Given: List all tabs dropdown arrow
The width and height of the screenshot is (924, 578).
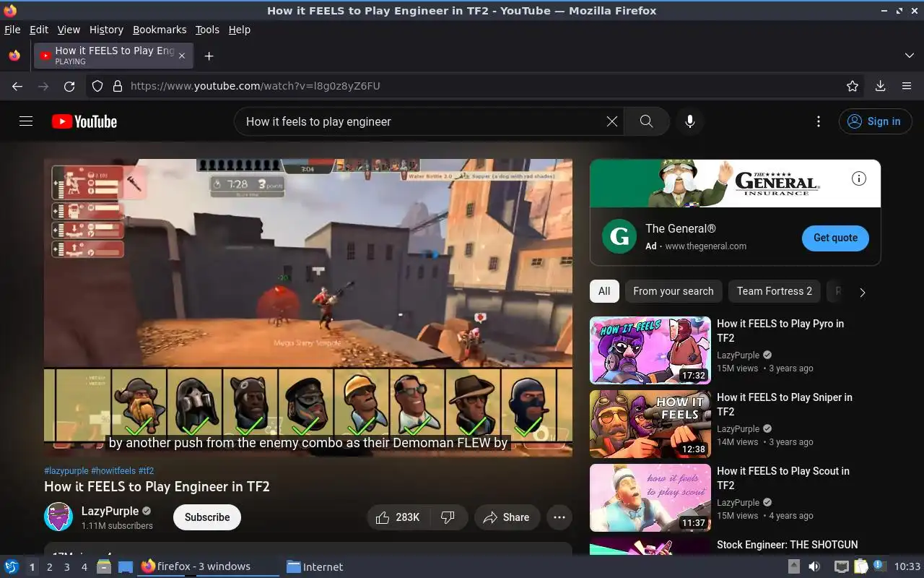Looking at the screenshot, I should tap(909, 56).
